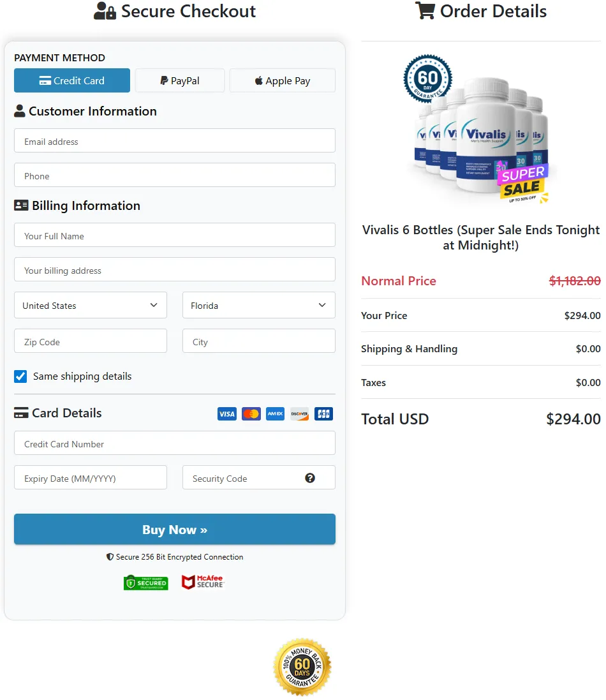Uncheck the Same shipping details checkbox
The width and height of the screenshot is (606, 700).
tap(20, 376)
